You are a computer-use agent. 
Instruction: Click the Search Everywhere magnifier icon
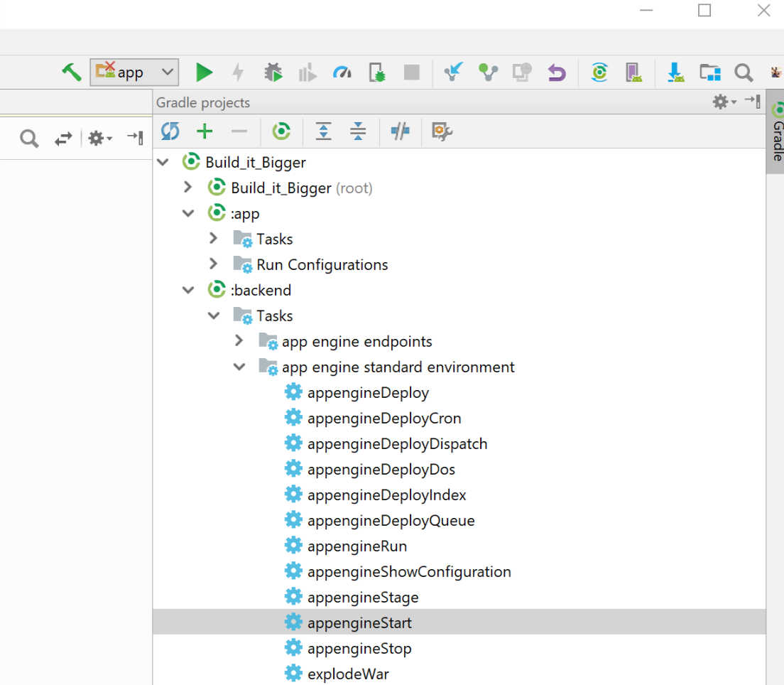click(x=744, y=72)
